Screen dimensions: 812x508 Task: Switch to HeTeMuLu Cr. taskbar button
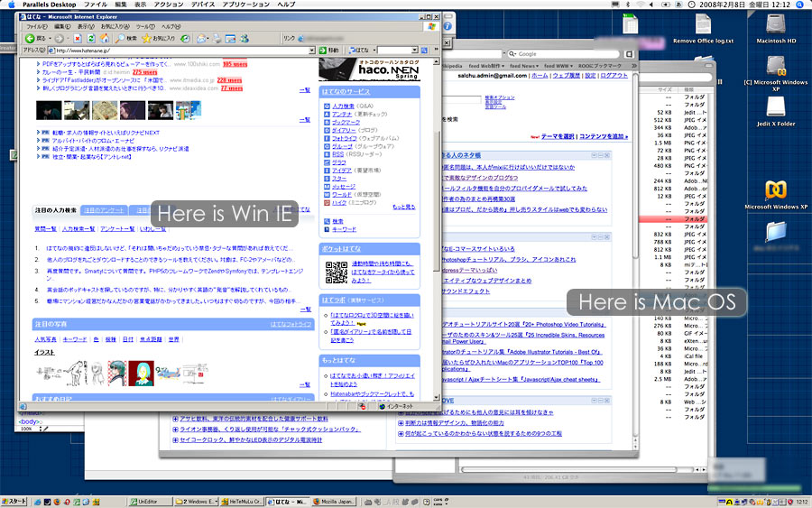tap(242, 502)
